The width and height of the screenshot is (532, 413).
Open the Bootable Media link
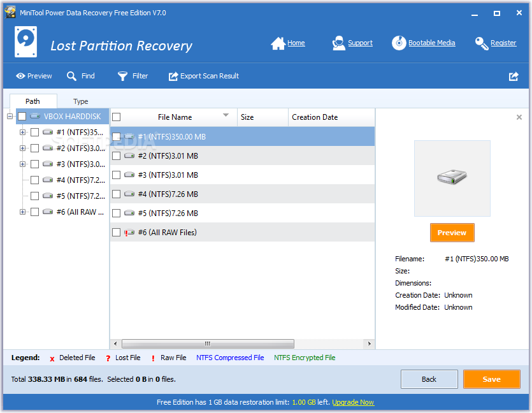(x=431, y=43)
